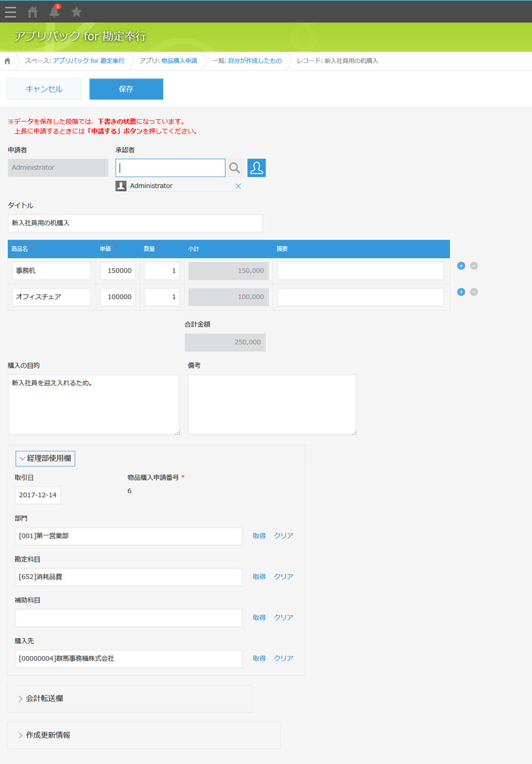Click the オフィスチェア product name field
The width and height of the screenshot is (532, 764).
point(52,297)
